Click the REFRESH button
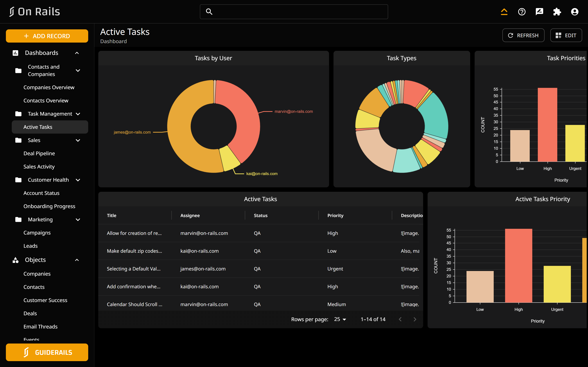 coord(523,35)
